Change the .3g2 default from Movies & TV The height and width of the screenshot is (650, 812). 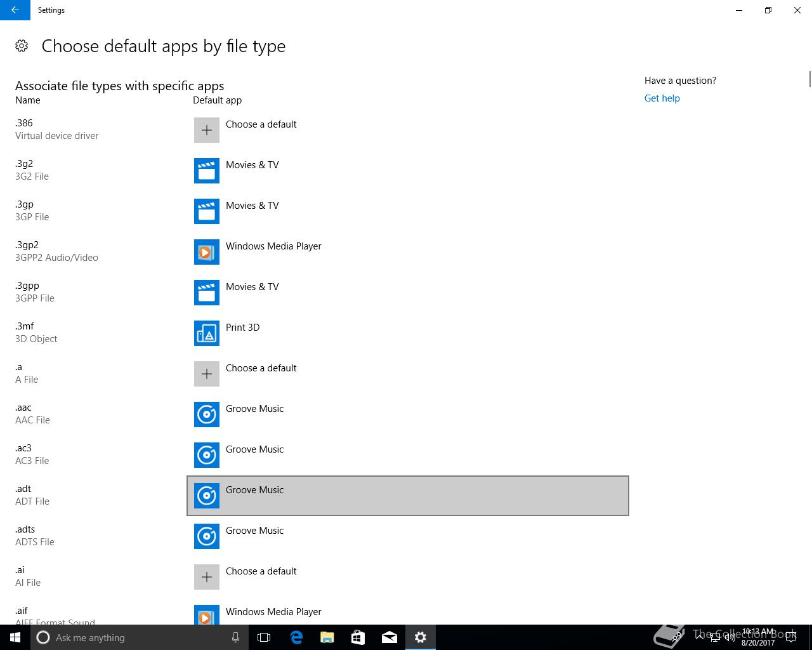click(408, 171)
